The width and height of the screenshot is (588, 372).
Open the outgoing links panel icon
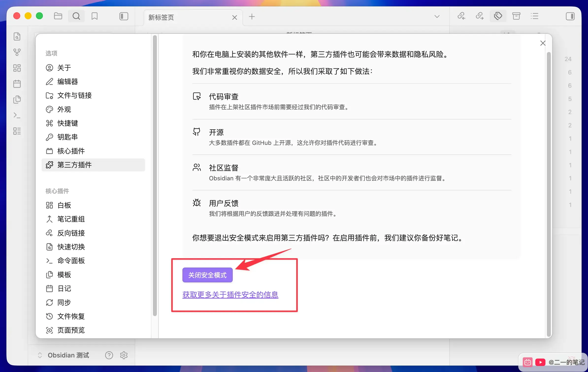tap(480, 16)
